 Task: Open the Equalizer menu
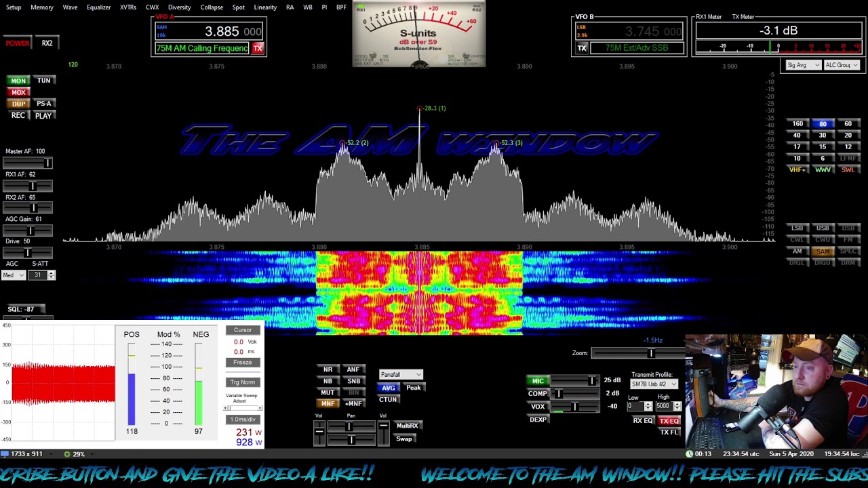pos(99,7)
